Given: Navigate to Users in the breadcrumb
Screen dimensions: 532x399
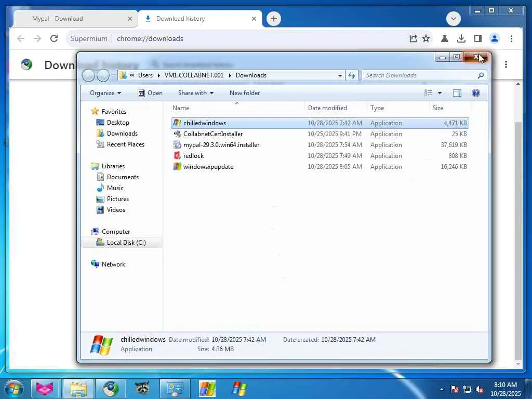Looking at the screenshot, I should (x=145, y=75).
